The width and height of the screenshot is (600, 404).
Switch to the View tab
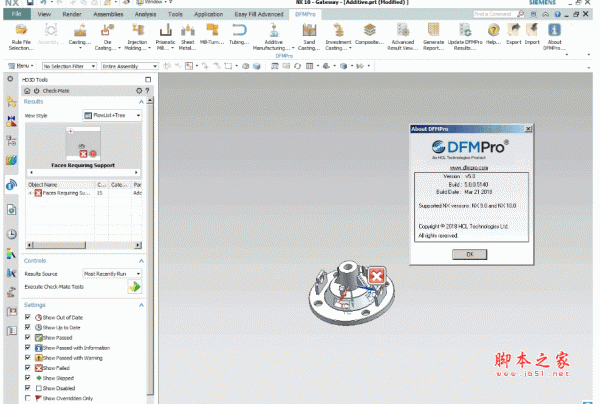coord(44,14)
